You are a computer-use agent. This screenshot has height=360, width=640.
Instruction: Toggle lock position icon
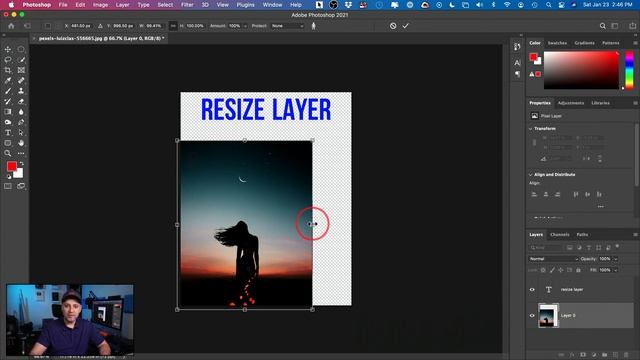[x=560, y=270]
